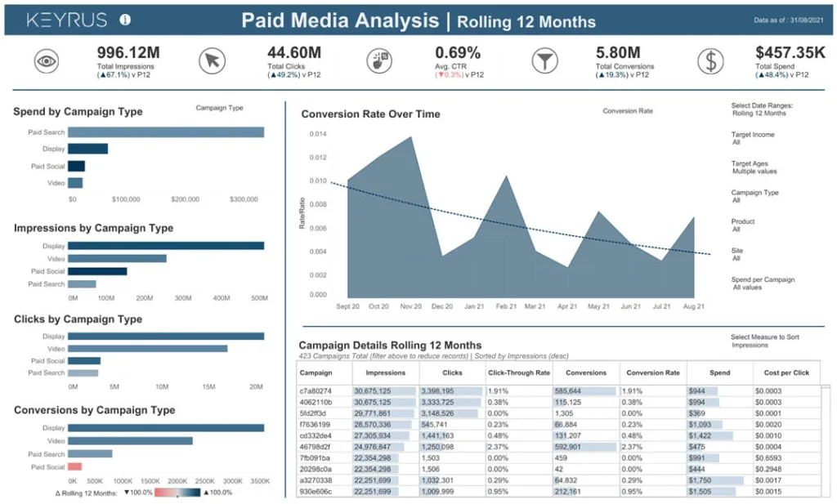Click campaign cd332de4 row name
The image size is (837, 504).
pos(315,435)
